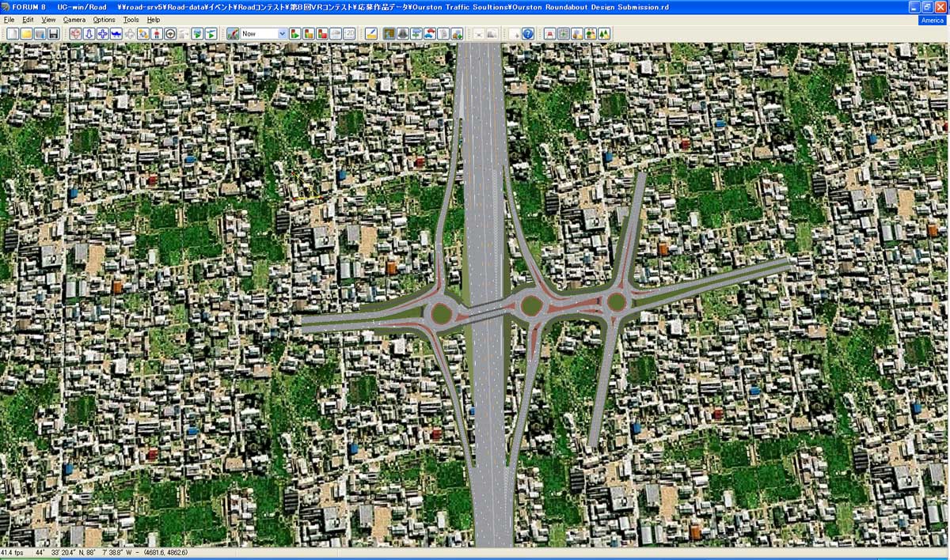Click the road editing icon beside Now dropdown
This screenshot has height=560, width=950.
(233, 34)
